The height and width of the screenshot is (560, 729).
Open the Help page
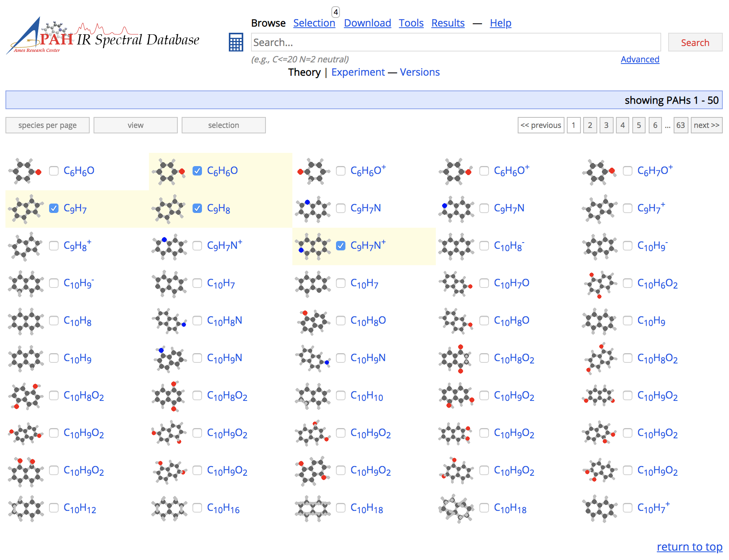pos(501,23)
